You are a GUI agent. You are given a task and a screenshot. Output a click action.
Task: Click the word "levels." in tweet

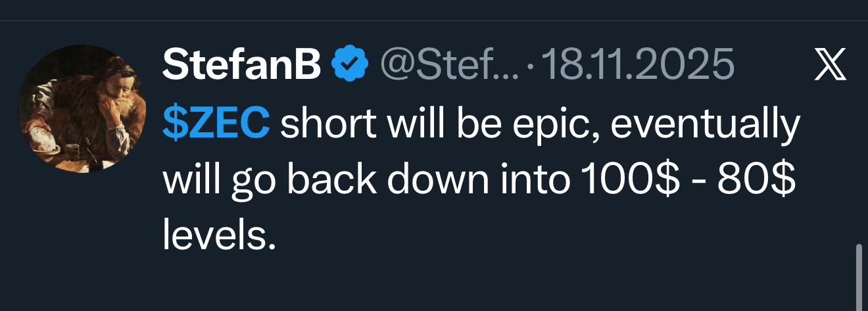pos(218,235)
